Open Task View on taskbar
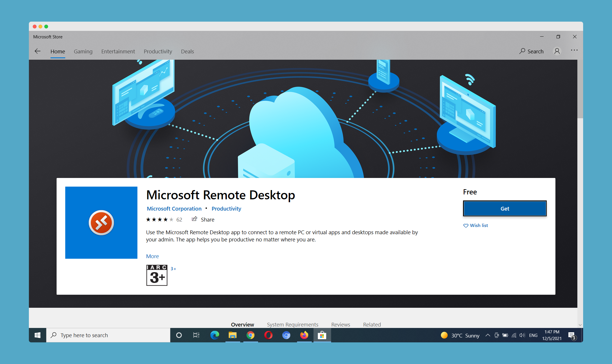612x364 pixels. coord(196,335)
